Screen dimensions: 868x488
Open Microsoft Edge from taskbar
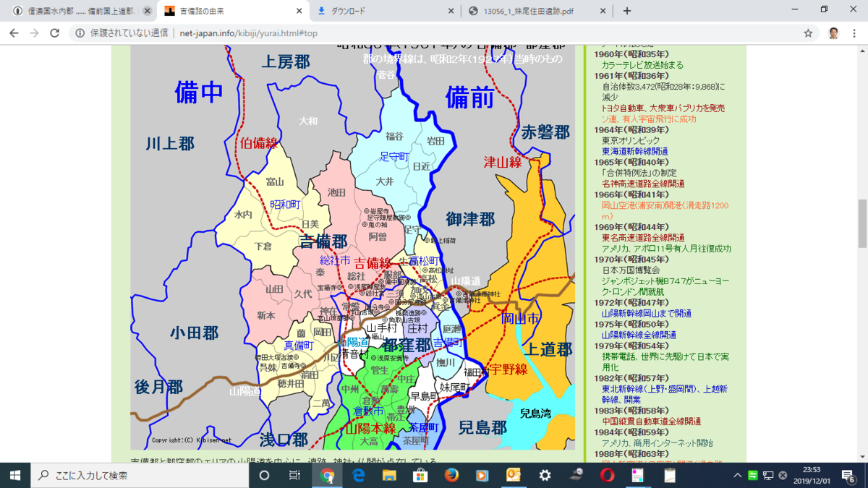pos(358,475)
